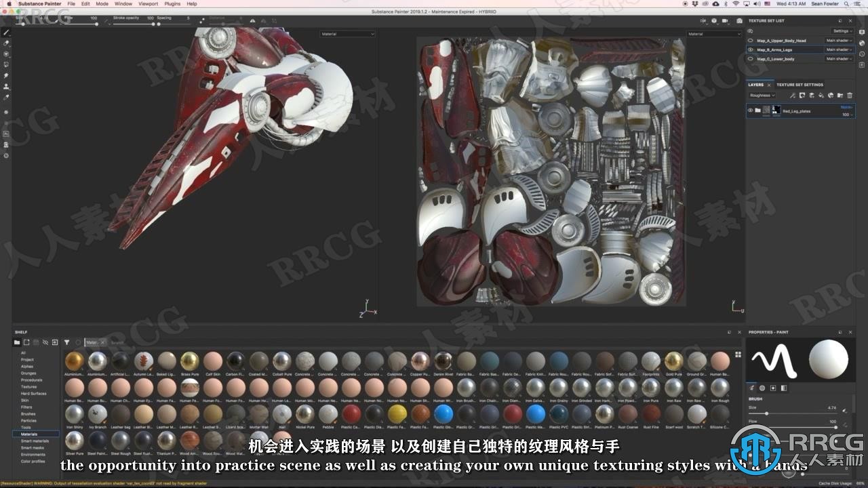Open Main shader dropdown for Map_C_Lower_body
This screenshot has width=868, height=488.
(839, 59)
